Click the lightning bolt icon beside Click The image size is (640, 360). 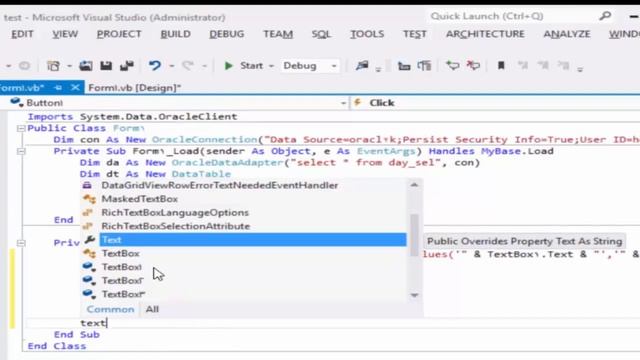point(358,102)
